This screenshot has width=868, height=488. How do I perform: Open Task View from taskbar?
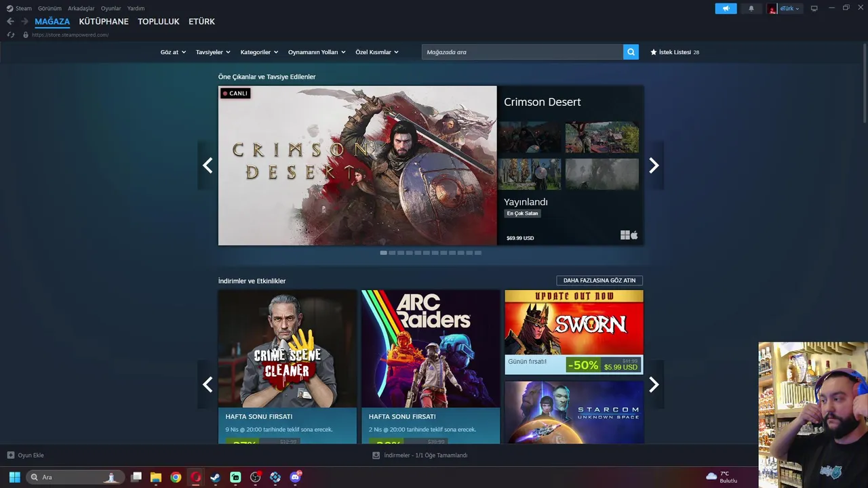(136, 477)
